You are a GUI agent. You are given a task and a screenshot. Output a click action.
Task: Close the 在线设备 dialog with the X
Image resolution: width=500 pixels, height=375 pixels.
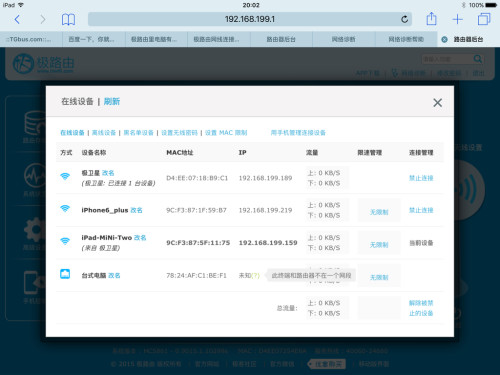pyautogui.click(x=437, y=102)
